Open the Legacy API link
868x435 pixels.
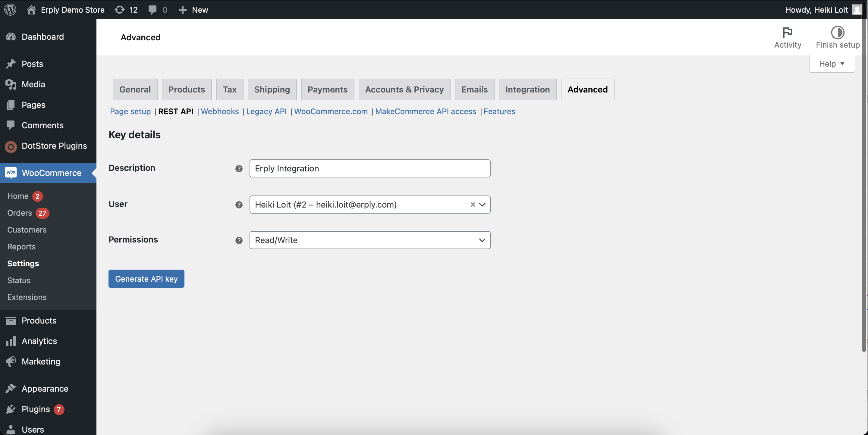pos(266,111)
